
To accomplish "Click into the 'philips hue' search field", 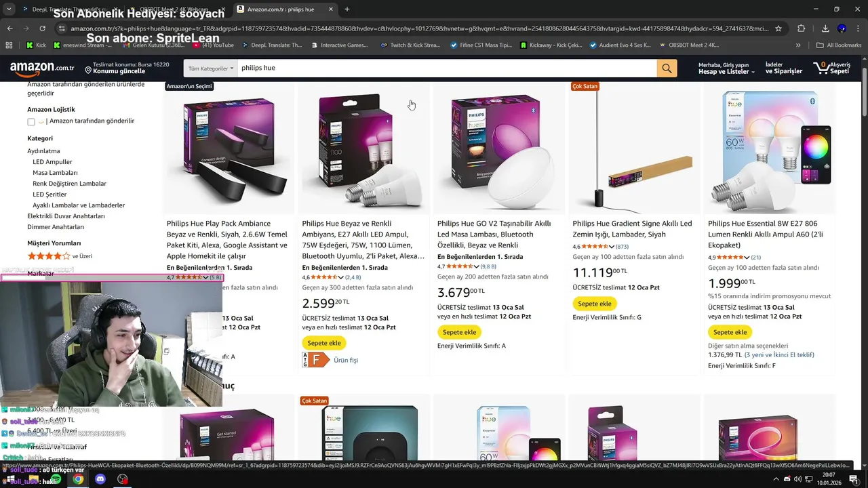I will click(447, 68).
